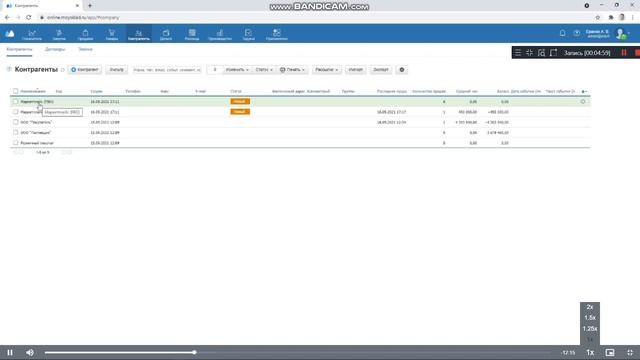The height and width of the screenshot is (360, 640).
Task: Open the 1x playback speed selector
Action: [590, 352]
